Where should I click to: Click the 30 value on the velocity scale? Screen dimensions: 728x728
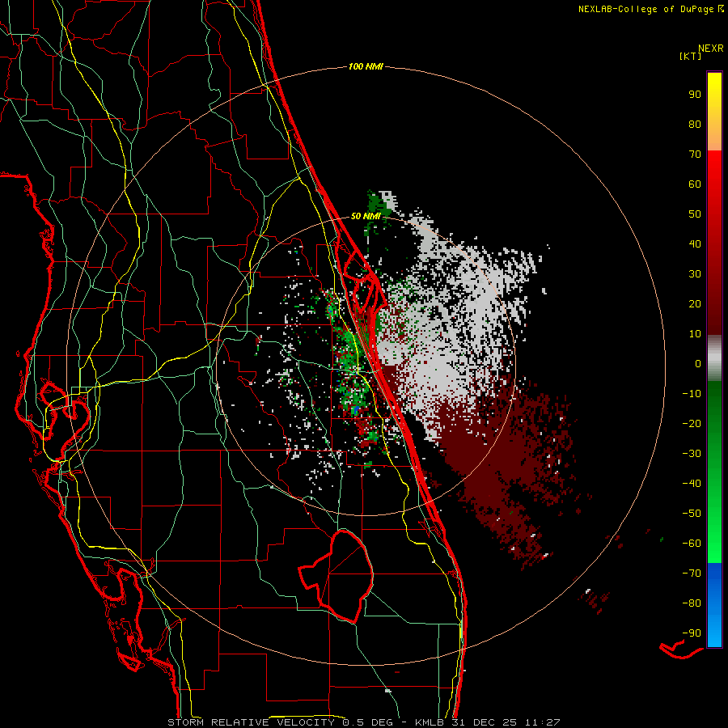point(695,274)
